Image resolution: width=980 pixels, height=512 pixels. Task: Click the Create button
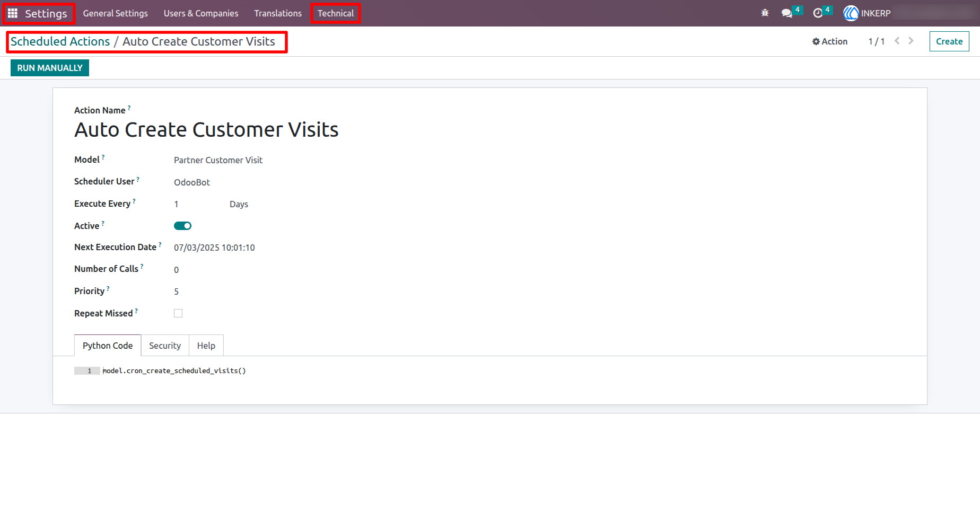[949, 41]
